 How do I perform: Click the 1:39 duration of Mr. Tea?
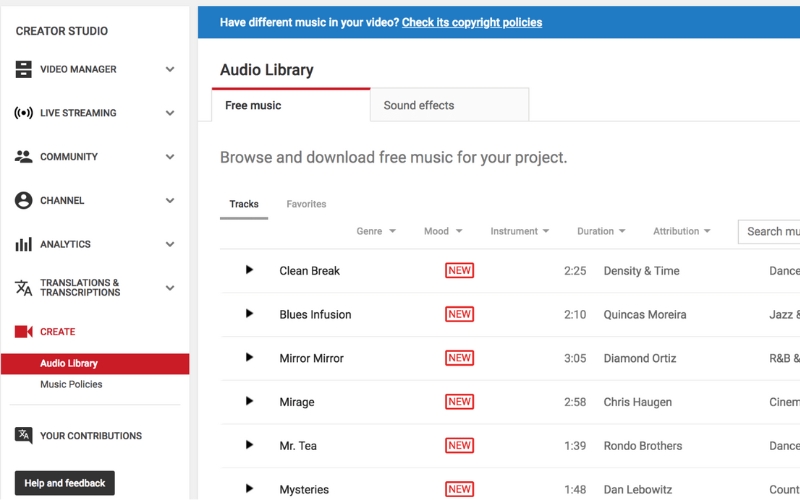click(x=575, y=446)
